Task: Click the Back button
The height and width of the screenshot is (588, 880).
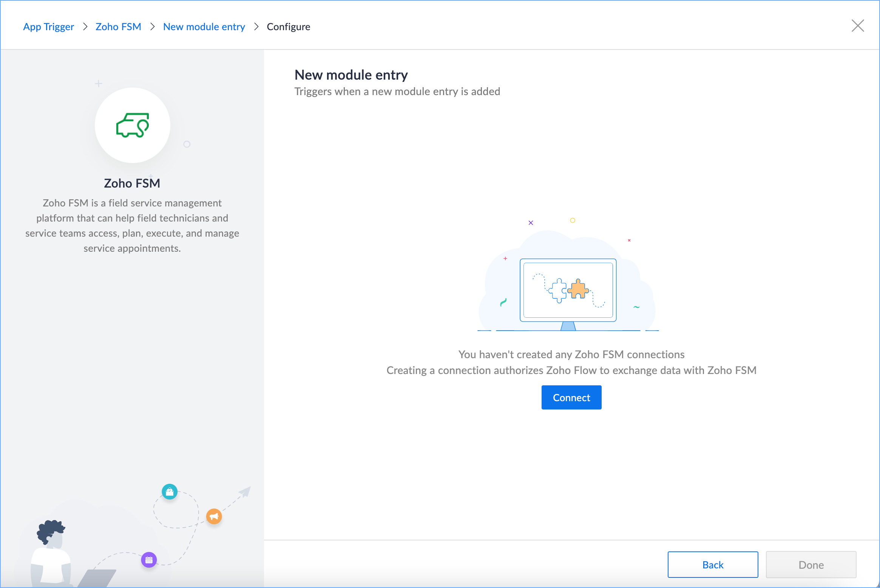Action: [712, 565]
